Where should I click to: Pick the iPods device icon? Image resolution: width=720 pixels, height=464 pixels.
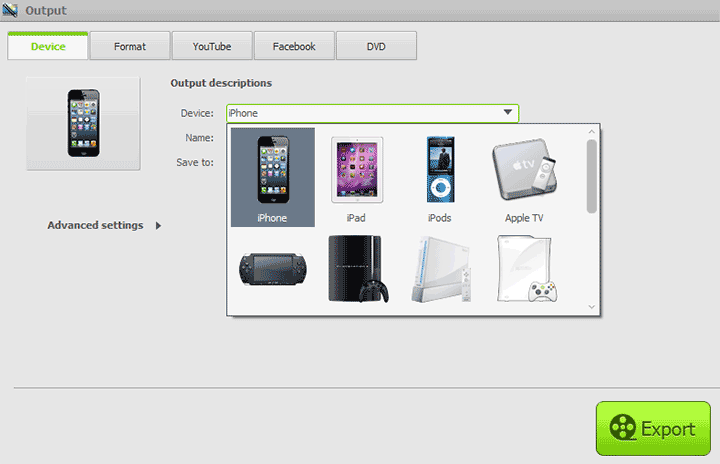click(440, 169)
